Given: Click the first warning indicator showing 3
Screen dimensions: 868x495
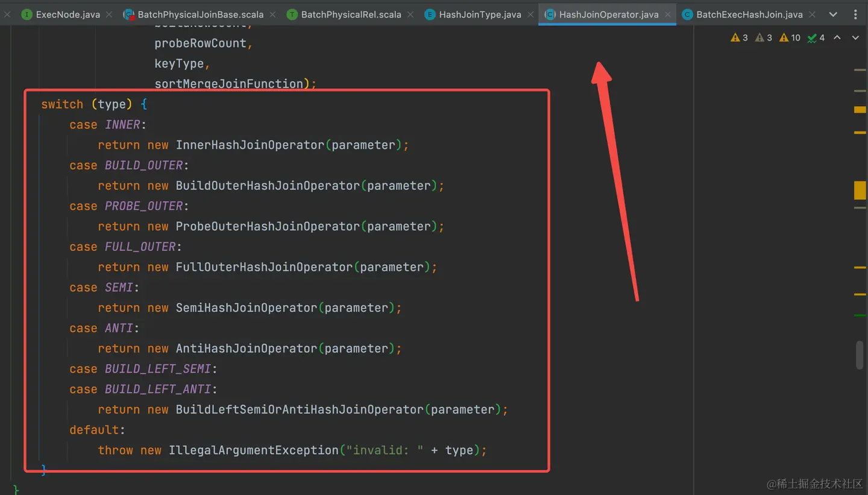Looking at the screenshot, I should pos(739,37).
